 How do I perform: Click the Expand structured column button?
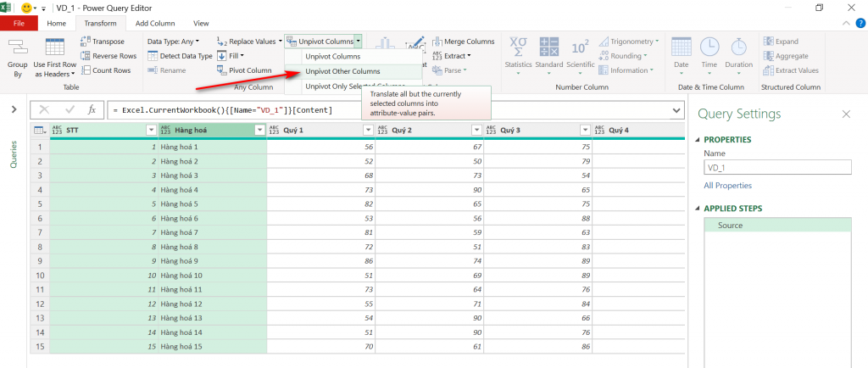[781, 42]
